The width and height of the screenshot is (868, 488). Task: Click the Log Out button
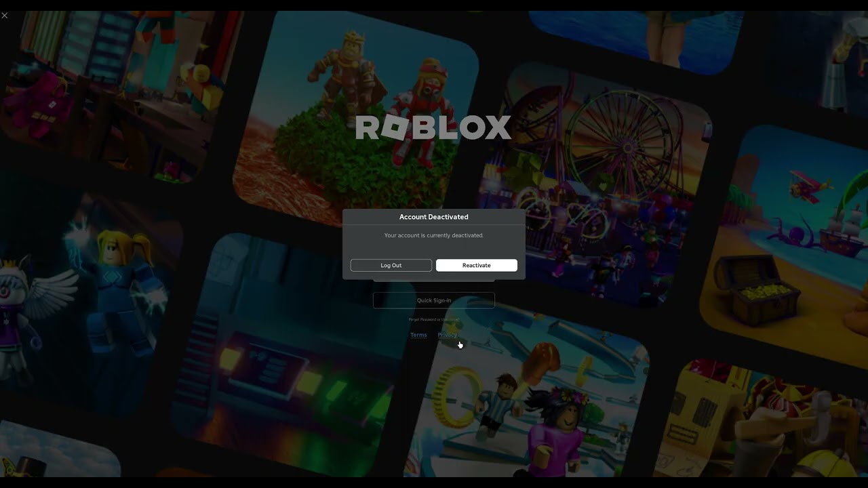[x=391, y=265]
